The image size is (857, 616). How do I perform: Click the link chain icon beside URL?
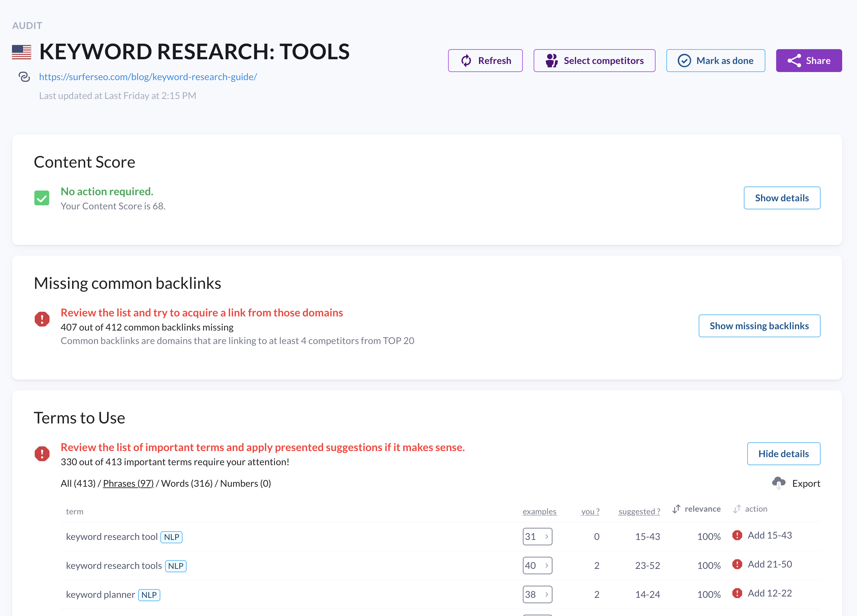24,77
